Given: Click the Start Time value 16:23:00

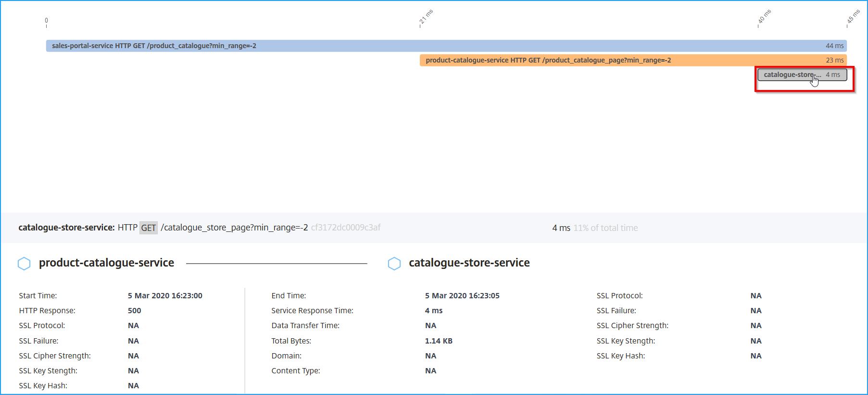Looking at the screenshot, I should click(x=165, y=296).
